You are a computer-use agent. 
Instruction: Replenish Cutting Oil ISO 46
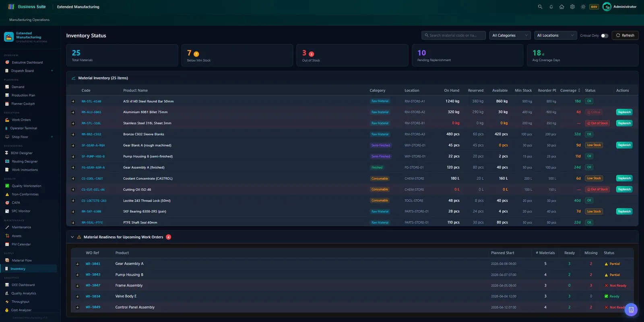tap(624, 189)
